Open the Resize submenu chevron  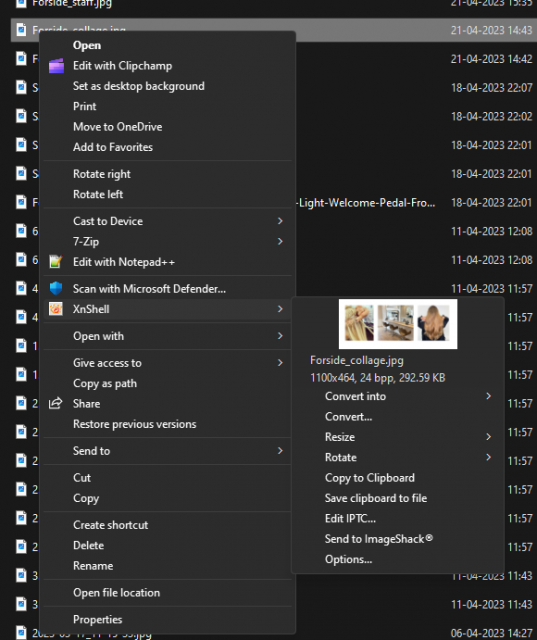[x=488, y=437]
